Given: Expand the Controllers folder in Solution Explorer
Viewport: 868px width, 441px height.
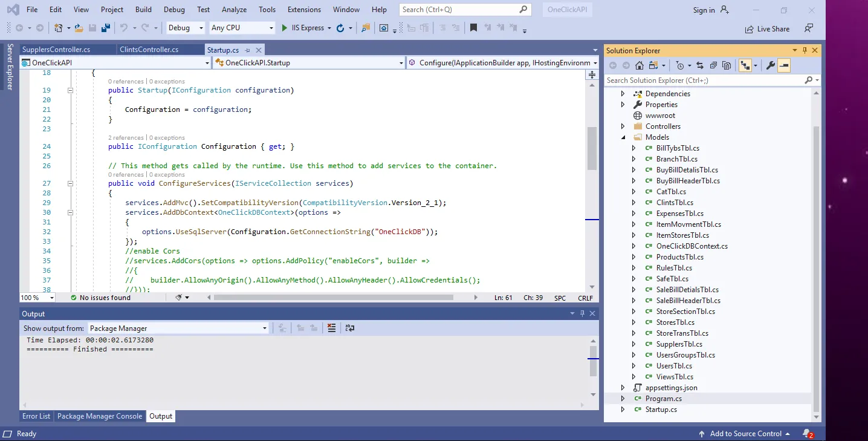Looking at the screenshot, I should (623, 126).
